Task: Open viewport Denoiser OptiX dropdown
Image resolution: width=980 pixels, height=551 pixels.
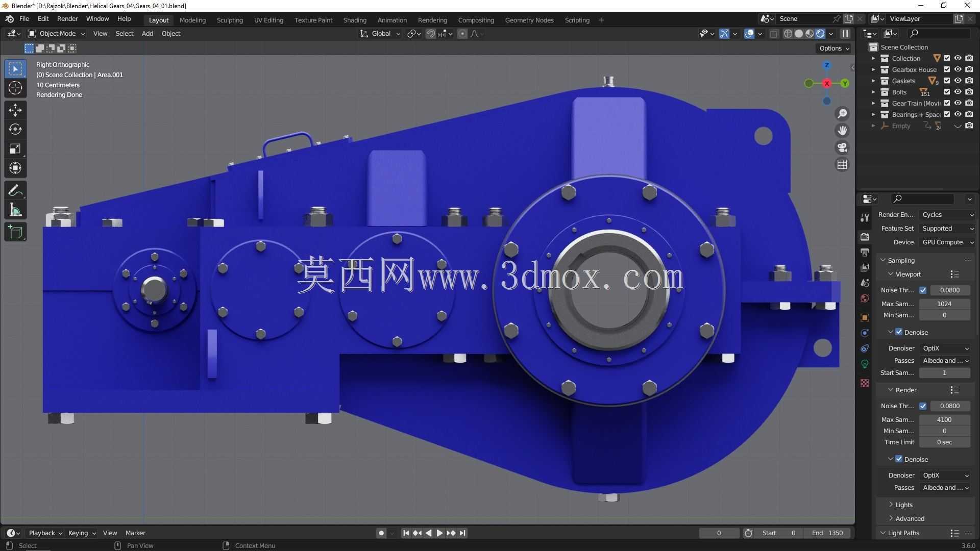Action: pos(945,348)
